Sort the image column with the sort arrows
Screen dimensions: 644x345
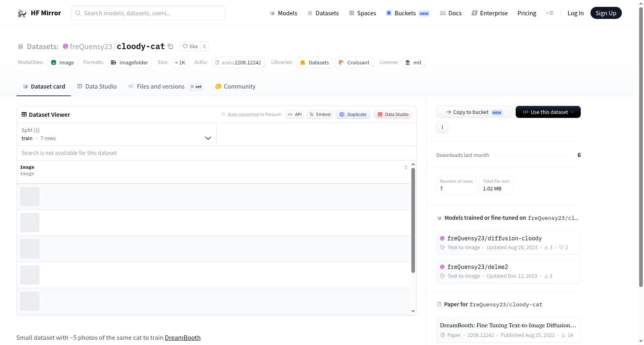click(406, 167)
